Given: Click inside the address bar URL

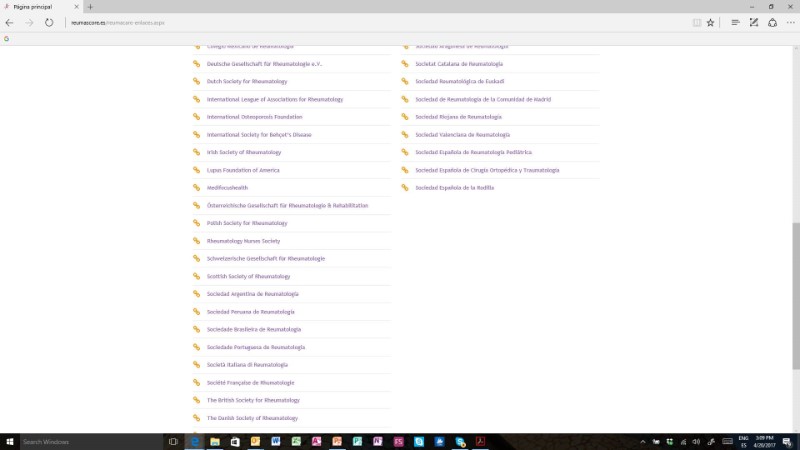Looking at the screenshot, I should (117, 23).
